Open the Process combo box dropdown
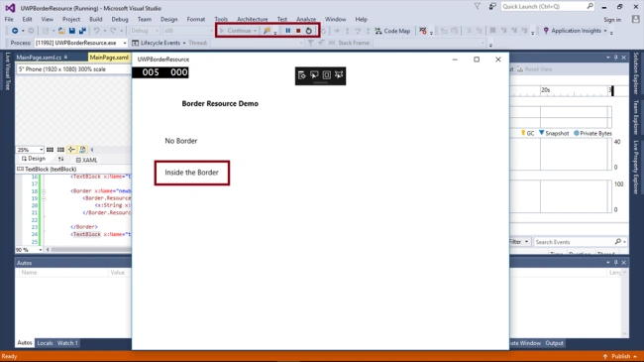 [125, 43]
